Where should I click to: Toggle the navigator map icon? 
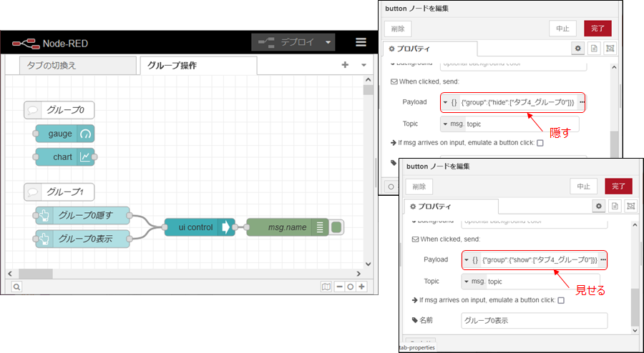click(326, 287)
